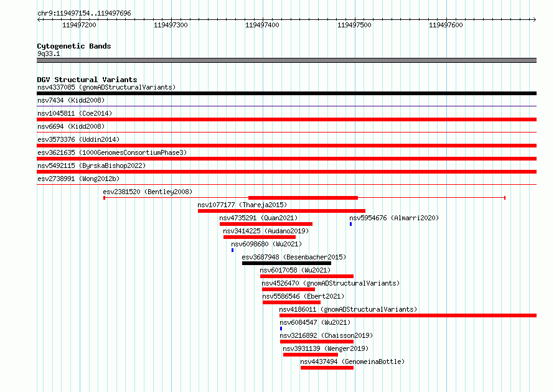
Task: Click esv2381520 (Bentley2008) label
Action: pyautogui.click(x=148, y=192)
